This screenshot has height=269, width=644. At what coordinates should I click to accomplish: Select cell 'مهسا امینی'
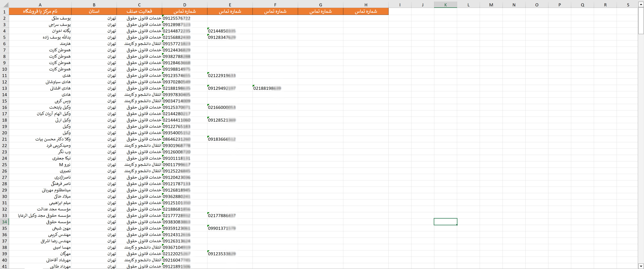[x=40, y=247]
